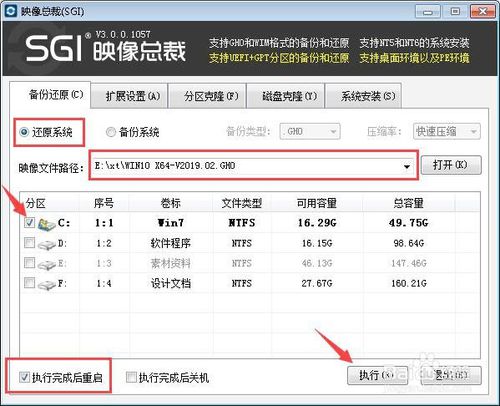Check the D: partition checkbox
The width and height of the screenshot is (500, 406).
point(29,243)
